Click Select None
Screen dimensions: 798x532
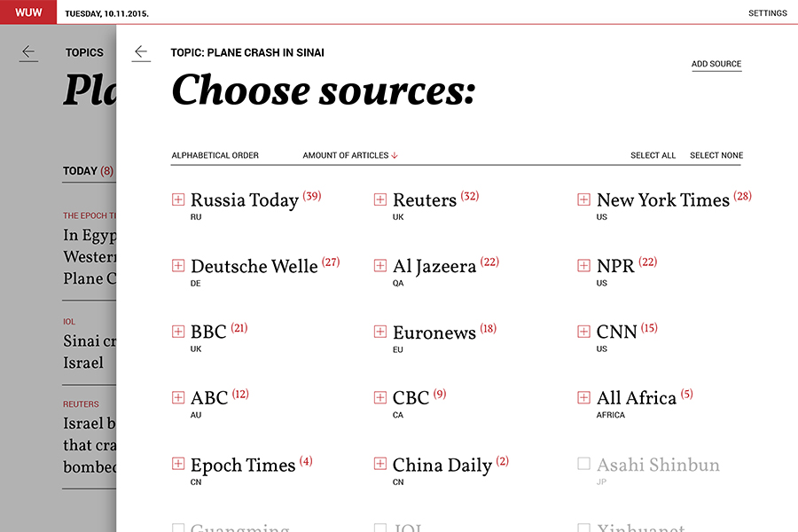(716, 155)
